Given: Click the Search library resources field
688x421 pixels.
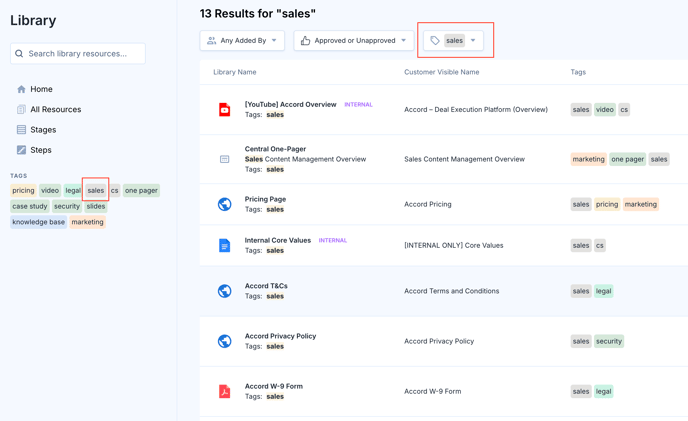Looking at the screenshot, I should (x=78, y=54).
